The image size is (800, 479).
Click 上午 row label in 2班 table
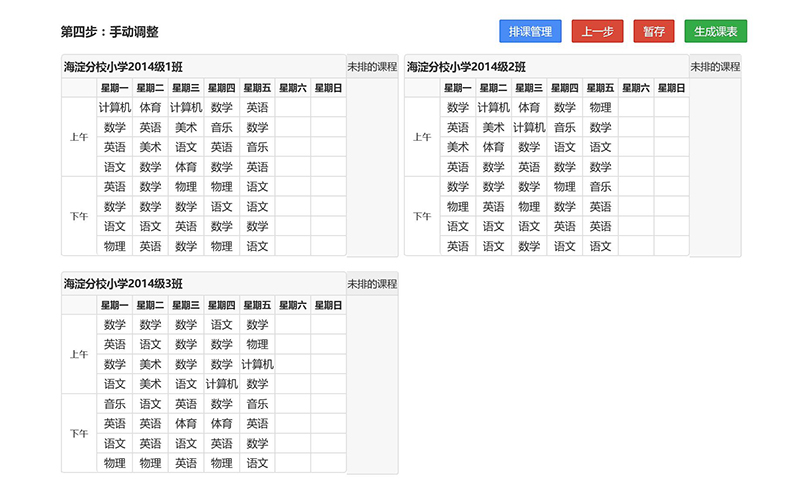422,137
